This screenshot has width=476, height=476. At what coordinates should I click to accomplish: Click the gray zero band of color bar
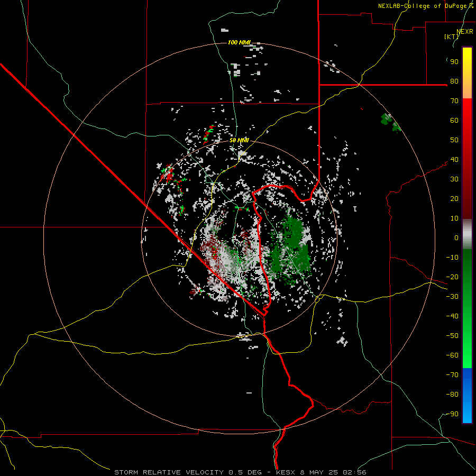tap(467, 234)
